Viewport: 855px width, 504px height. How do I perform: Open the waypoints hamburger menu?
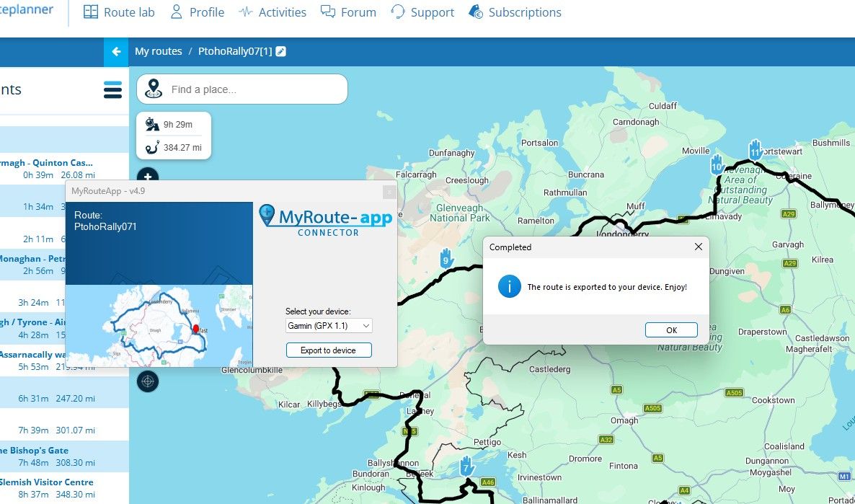tap(113, 90)
